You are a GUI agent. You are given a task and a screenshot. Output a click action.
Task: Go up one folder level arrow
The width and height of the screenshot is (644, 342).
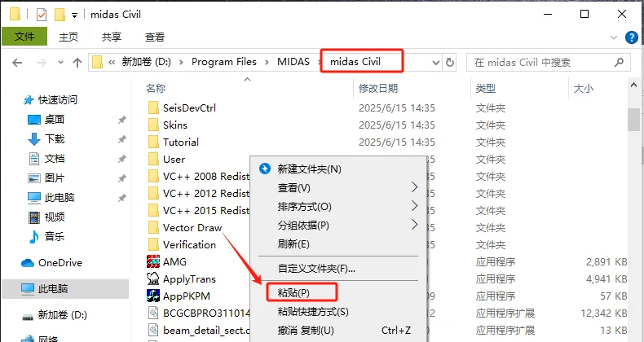(x=77, y=63)
